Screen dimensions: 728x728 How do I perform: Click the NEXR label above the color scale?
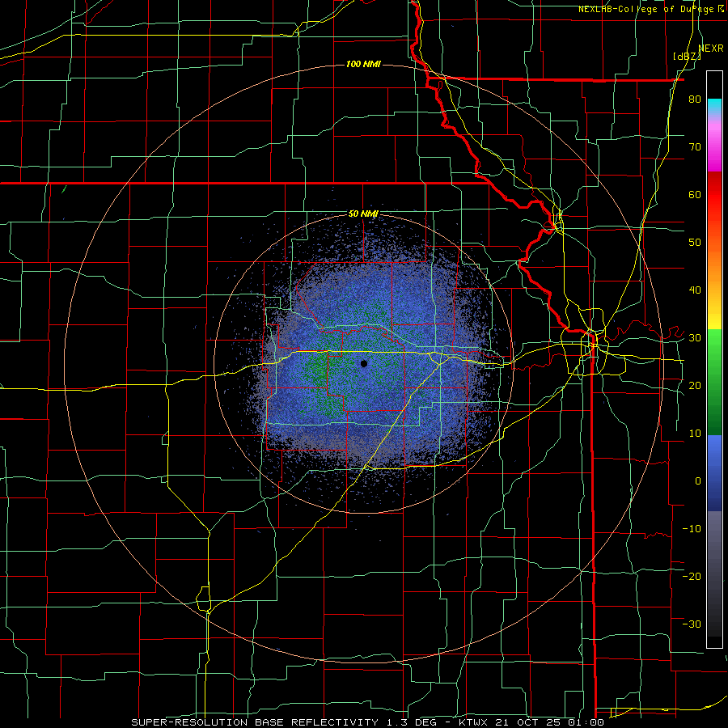[x=711, y=49]
